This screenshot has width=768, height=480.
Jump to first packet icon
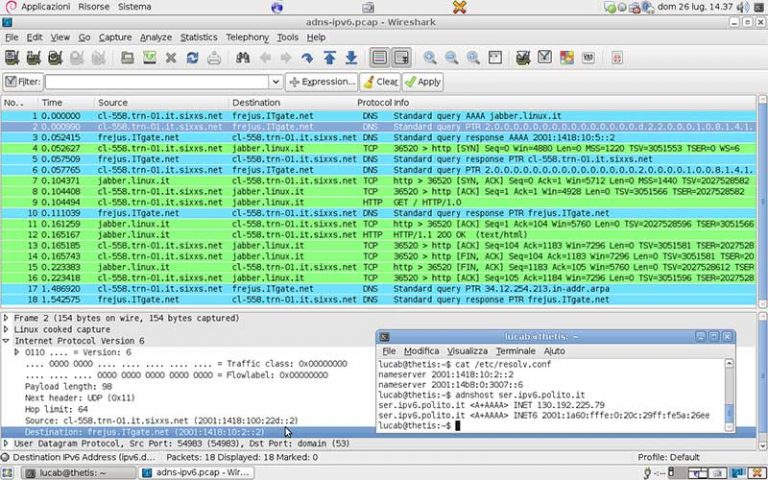330,58
